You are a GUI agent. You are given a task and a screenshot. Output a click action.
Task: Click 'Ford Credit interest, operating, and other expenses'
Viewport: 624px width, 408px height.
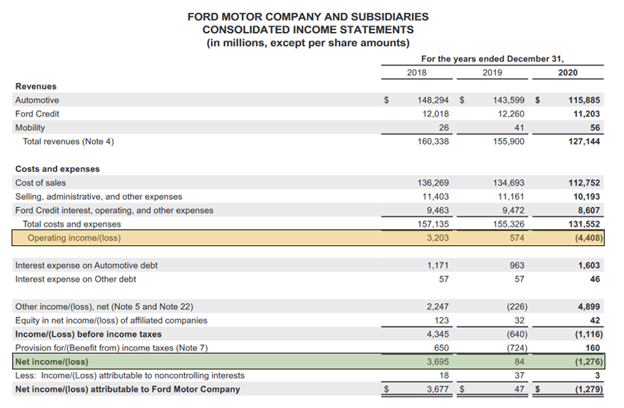[x=114, y=210]
